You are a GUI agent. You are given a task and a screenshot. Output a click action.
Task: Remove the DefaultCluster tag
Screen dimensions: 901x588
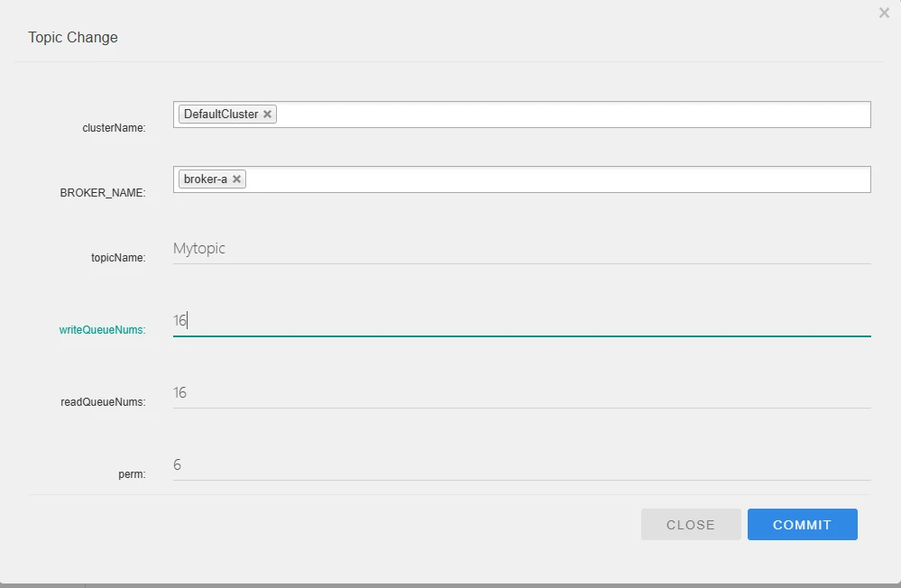tap(268, 115)
